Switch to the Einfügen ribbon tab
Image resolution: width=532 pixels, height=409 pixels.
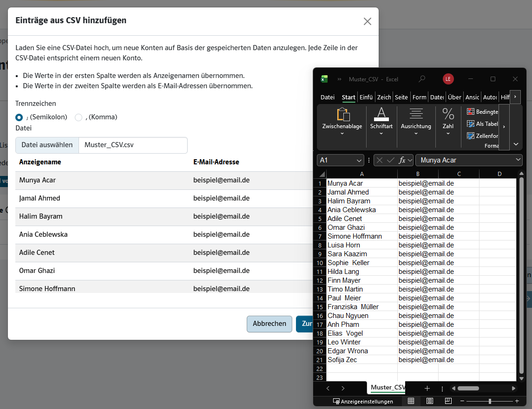click(366, 97)
